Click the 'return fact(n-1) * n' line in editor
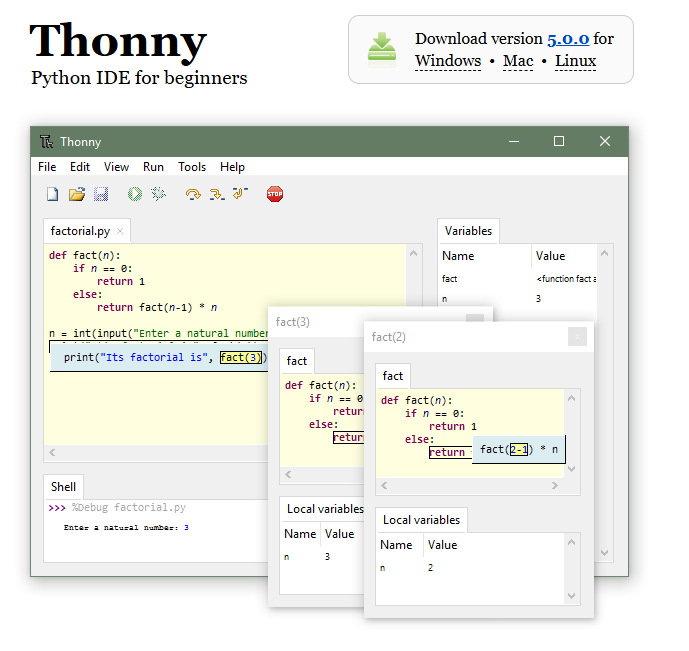Image resolution: width=689 pixels, height=651 pixels. 157,307
